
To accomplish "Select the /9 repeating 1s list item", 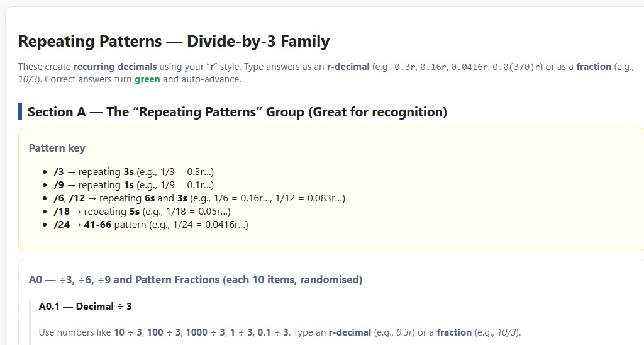I will (133, 185).
